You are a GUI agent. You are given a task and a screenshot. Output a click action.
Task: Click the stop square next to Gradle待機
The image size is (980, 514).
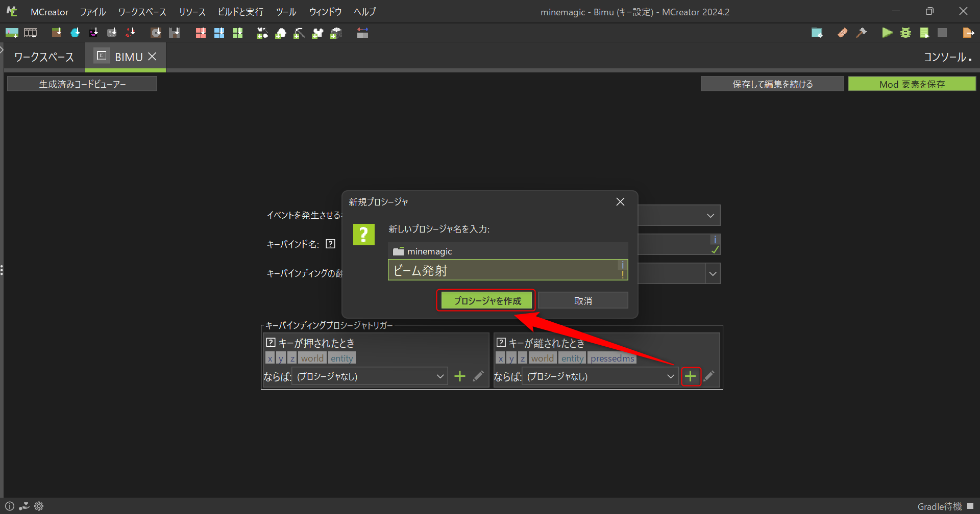coord(970,506)
